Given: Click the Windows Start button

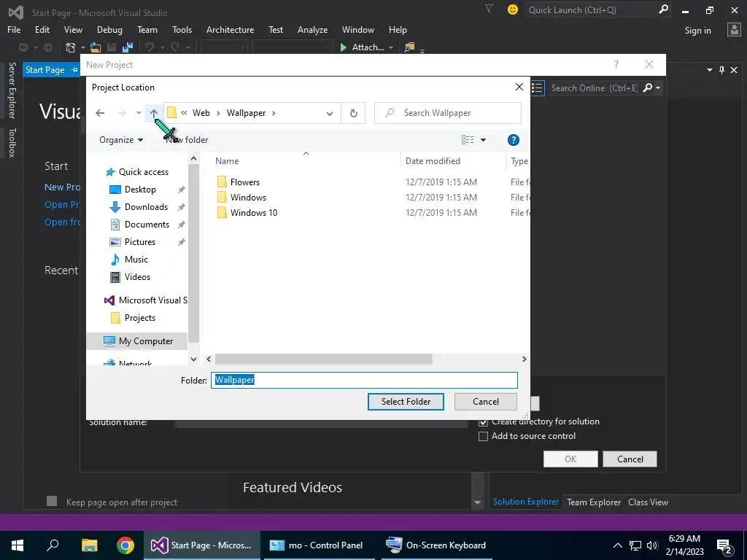Looking at the screenshot, I should (18, 545).
